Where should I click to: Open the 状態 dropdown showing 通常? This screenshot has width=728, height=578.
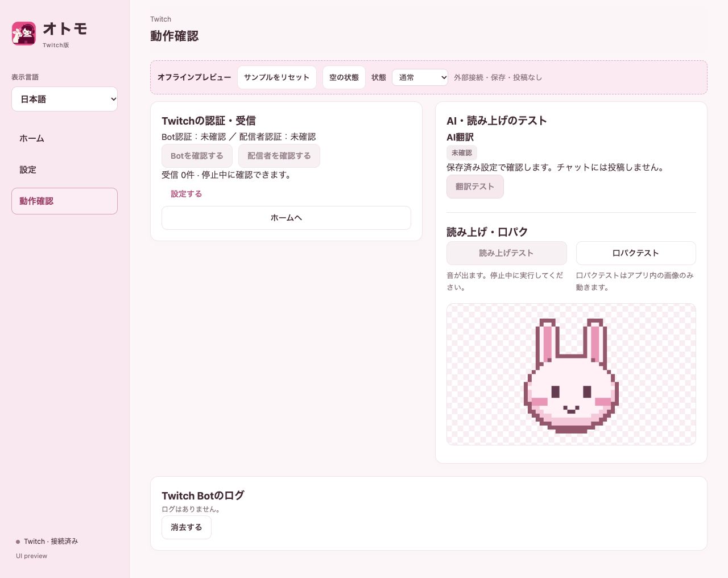click(x=420, y=77)
